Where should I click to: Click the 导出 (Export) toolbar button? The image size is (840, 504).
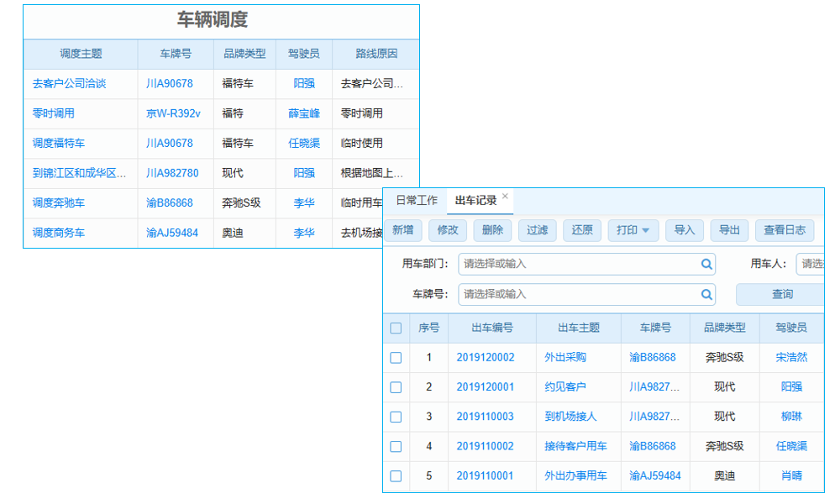coord(729,230)
